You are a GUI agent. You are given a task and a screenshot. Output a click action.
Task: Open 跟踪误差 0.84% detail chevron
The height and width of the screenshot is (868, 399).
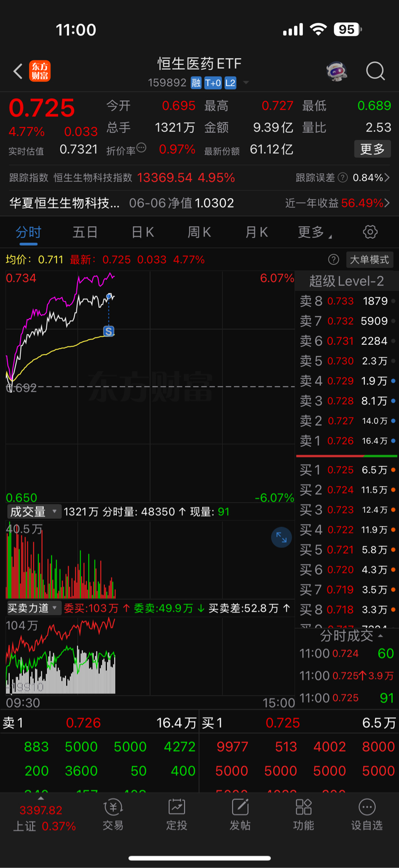tap(387, 178)
